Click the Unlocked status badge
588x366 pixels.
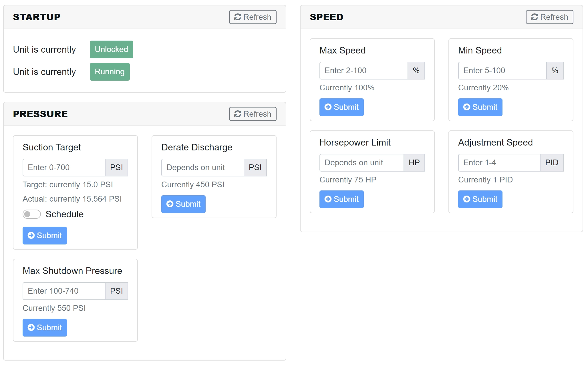pyautogui.click(x=111, y=49)
